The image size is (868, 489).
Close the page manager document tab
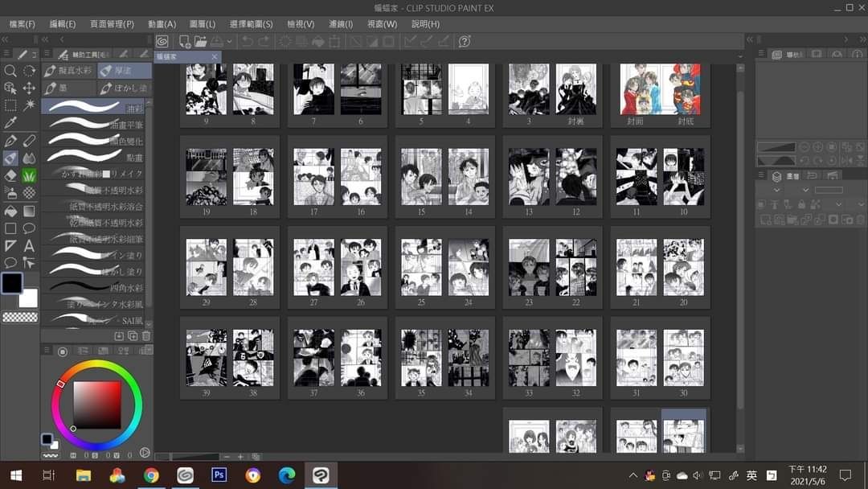[215, 56]
